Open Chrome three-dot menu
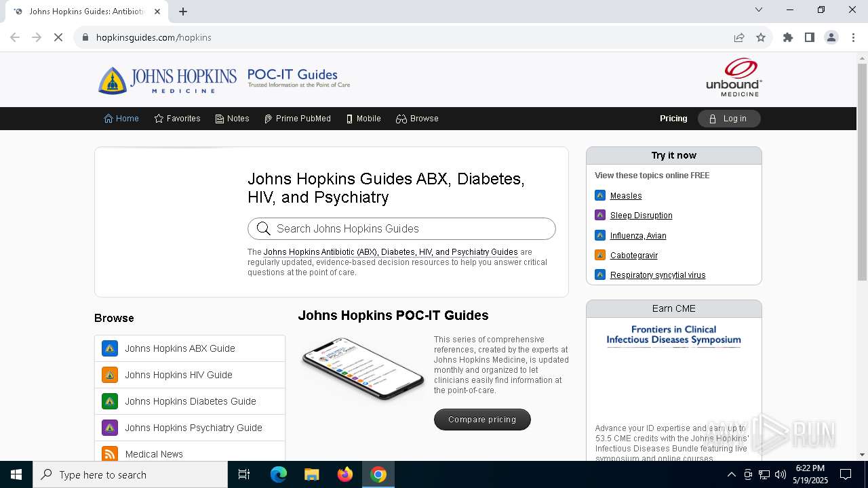Screen dimensions: 868x488 coord(853,37)
